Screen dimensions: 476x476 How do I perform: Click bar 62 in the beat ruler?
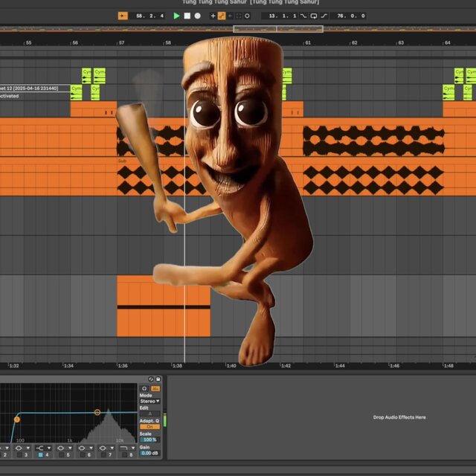pos(354,43)
